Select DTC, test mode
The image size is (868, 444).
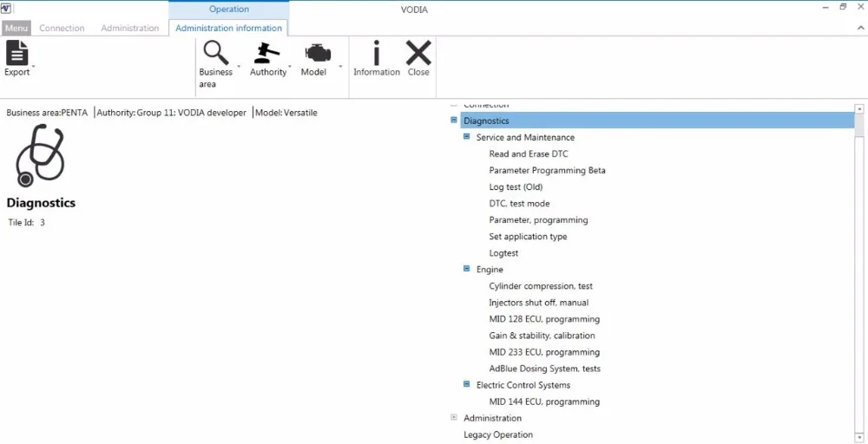coord(519,204)
